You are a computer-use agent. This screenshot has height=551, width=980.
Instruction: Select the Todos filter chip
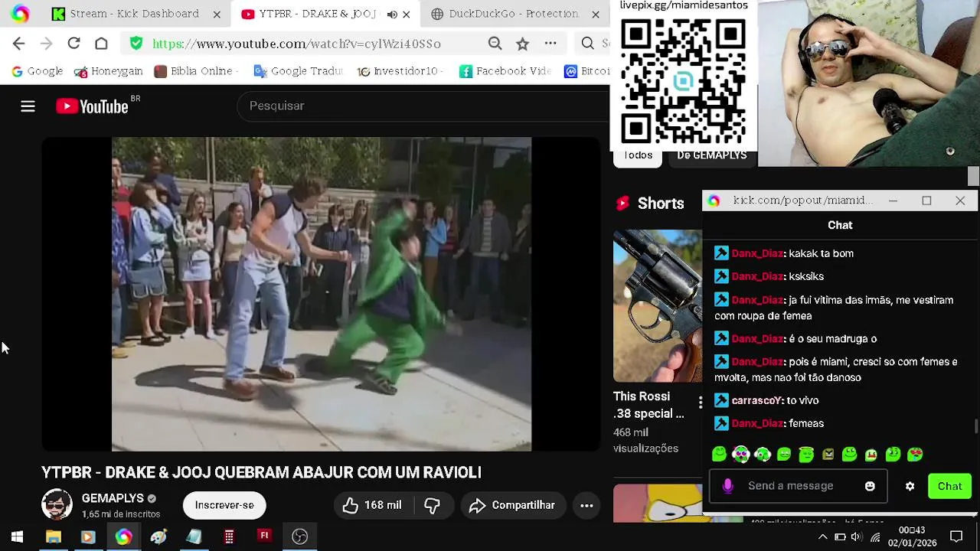638,155
